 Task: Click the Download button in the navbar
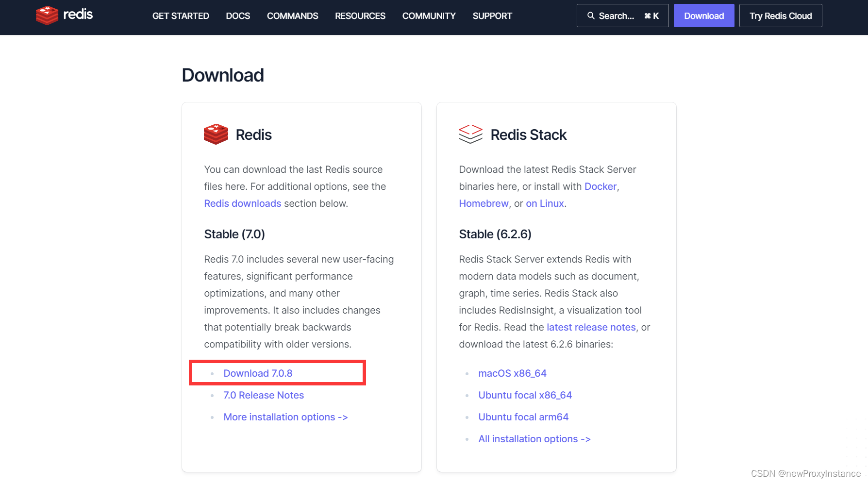[703, 15]
